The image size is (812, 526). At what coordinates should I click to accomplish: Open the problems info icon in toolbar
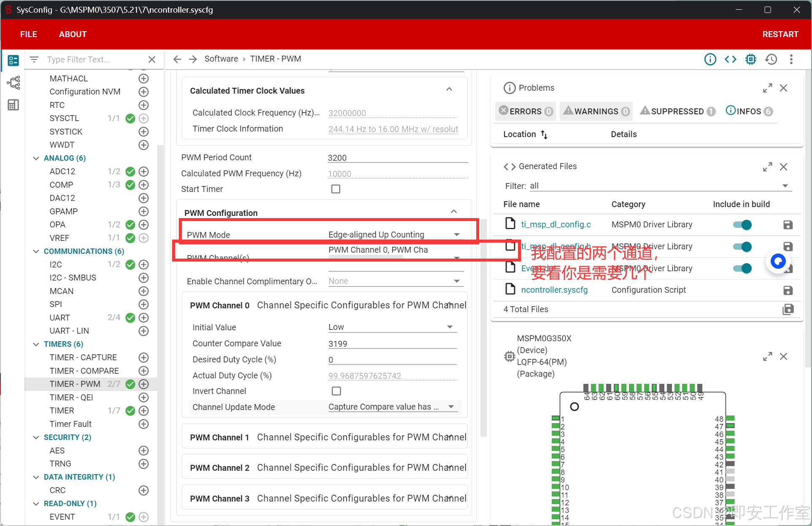coord(710,59)
